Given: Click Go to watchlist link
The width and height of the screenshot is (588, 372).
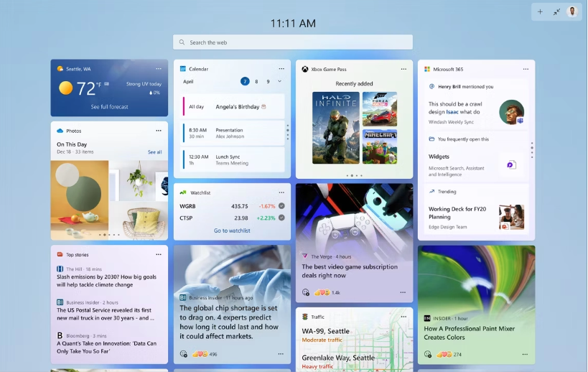Looking at the screenshot, I should pos(232,231).
